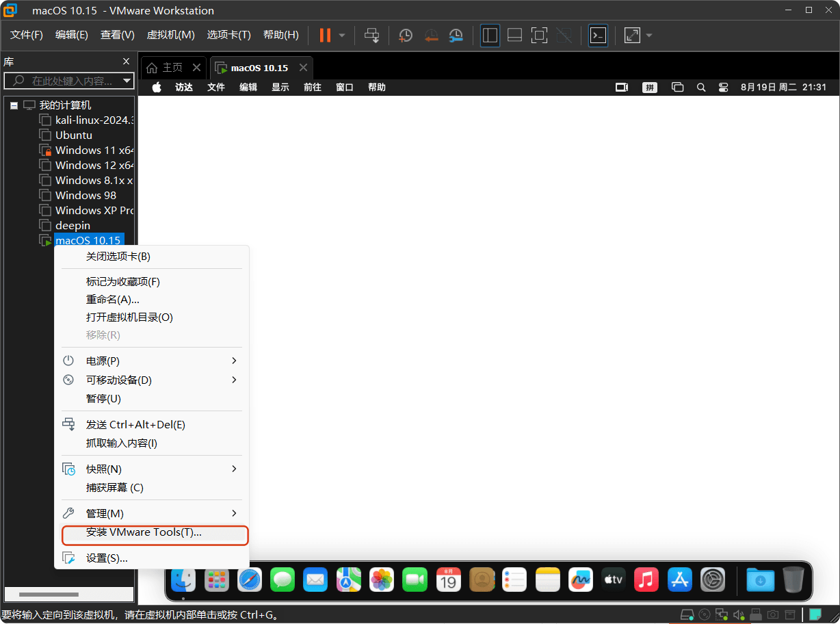Take a snapshot using the snapshot toolbar icon
Image resolution: width=840 pixels, height=624 pixels.
(x=406, y=35)
